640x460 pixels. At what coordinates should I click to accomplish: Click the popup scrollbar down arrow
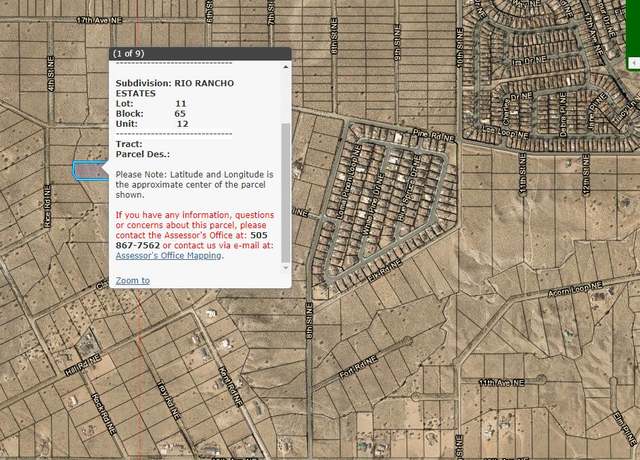point(286,268)
